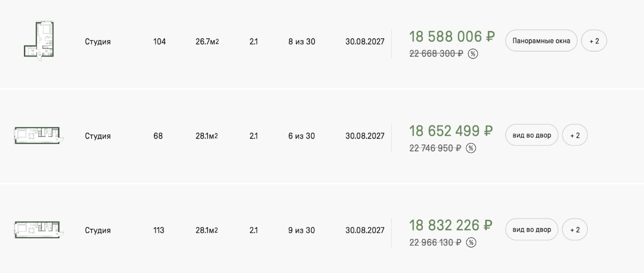Expand "+ 2" more tags for apartment 104
This screenshot has width=644, height=273.
pyautogui.click(x=594, y=41)
